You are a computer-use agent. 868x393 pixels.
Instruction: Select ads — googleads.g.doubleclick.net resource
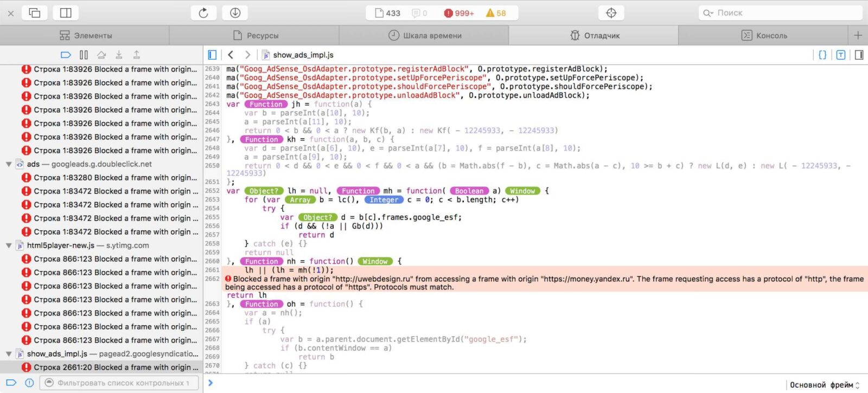click(101, 164)
